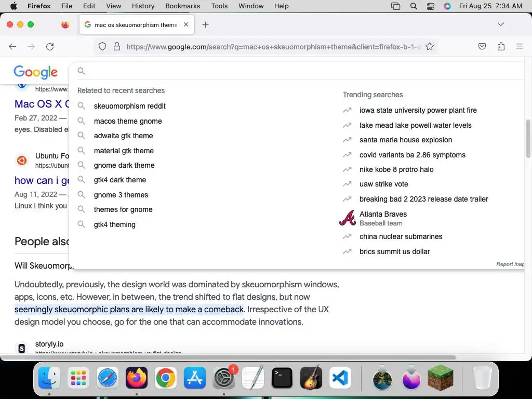Select suggestion gtk4 dark theme
The height and width of the screenshot is (399, 532).
[x=120, y=180]
